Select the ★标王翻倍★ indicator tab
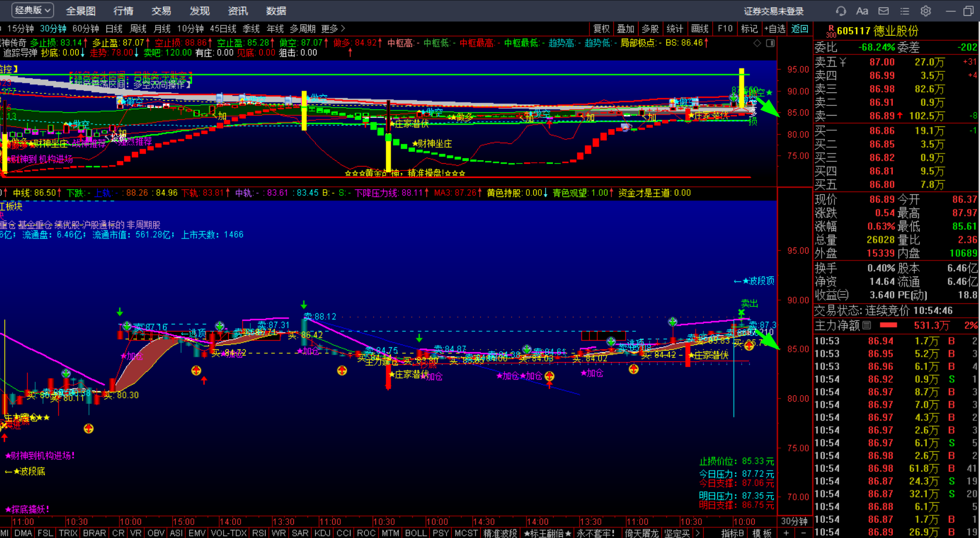 (x=547, y=533)
